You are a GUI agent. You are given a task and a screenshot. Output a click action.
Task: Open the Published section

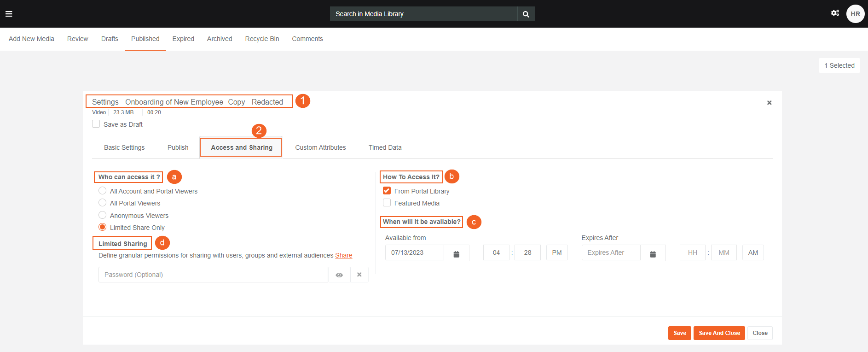(x=145, y=39)
